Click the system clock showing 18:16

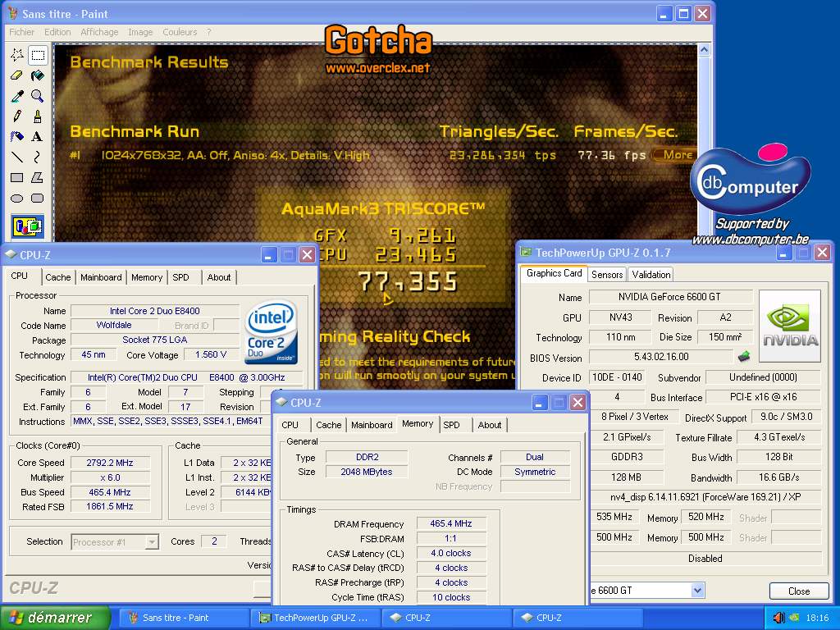pyautogui.click(x=817, y=618)
